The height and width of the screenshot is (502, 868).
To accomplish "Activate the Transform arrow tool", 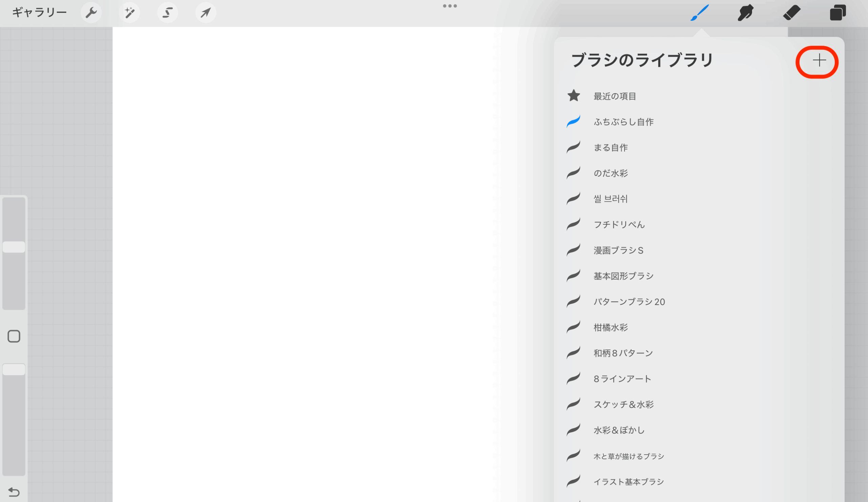I will [x=205, y=13].
